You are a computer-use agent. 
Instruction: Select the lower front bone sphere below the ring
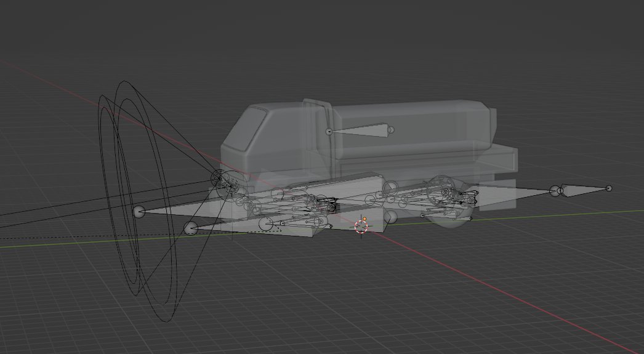(x=191, y=228)
